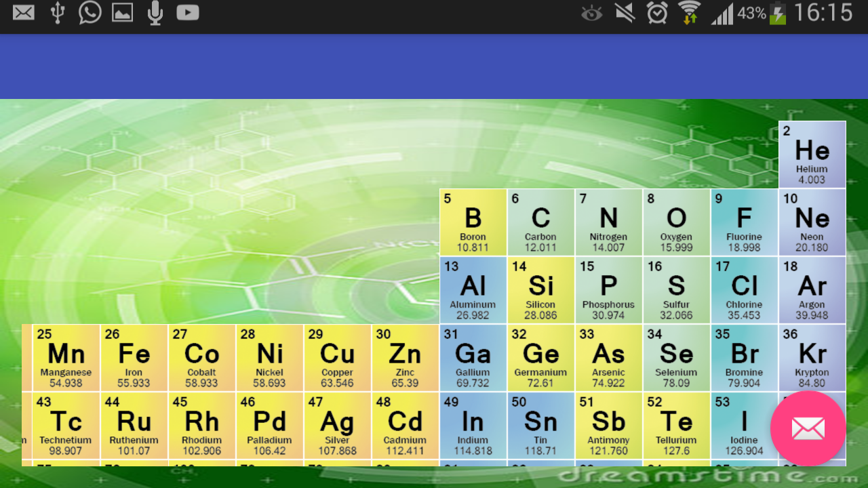Tap the smart stay eye icon
This screenshot has width=868, height=488.
(591, 13)
